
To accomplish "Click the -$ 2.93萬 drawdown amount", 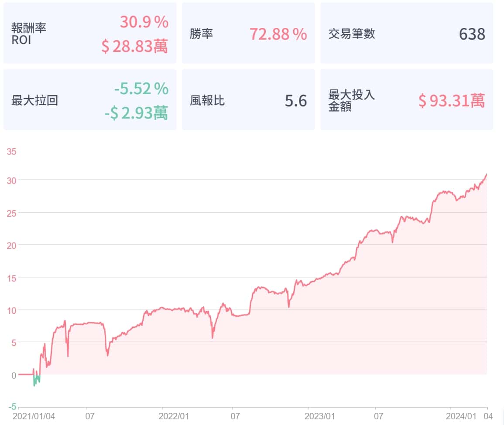I will (136, 113).
